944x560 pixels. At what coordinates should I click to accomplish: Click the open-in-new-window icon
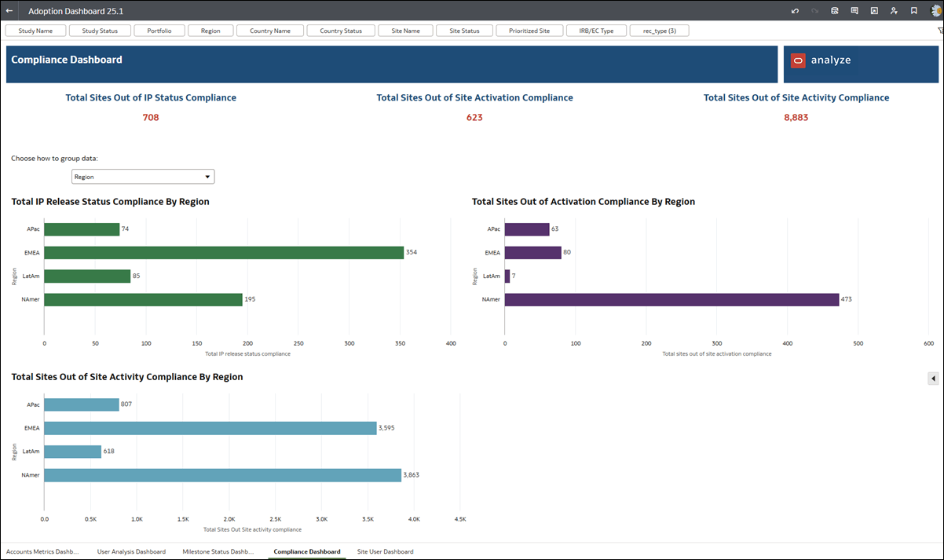pyautogui.click(x=874, y=10)
